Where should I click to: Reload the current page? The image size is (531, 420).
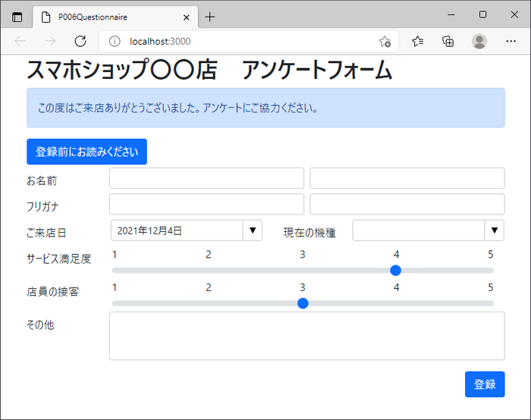(80, 41)
